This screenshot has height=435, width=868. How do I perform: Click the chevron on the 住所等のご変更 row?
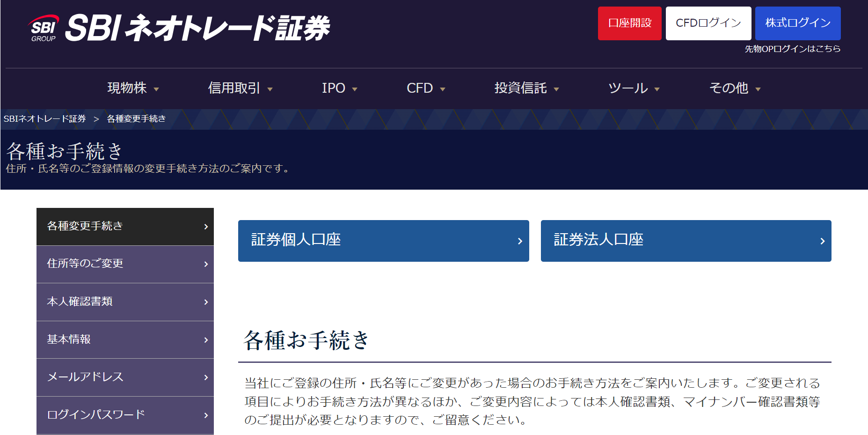click(x=206, y=264)
